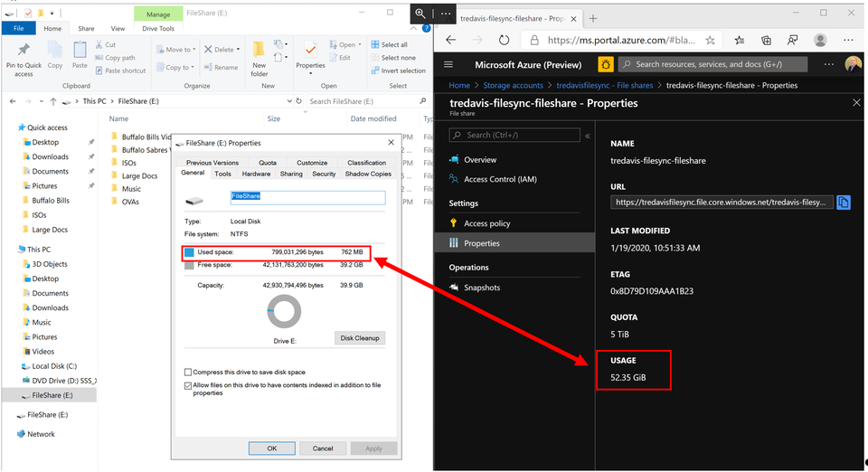
Task: Click the drive usage donut chart
Action: [x=284, y=312]
